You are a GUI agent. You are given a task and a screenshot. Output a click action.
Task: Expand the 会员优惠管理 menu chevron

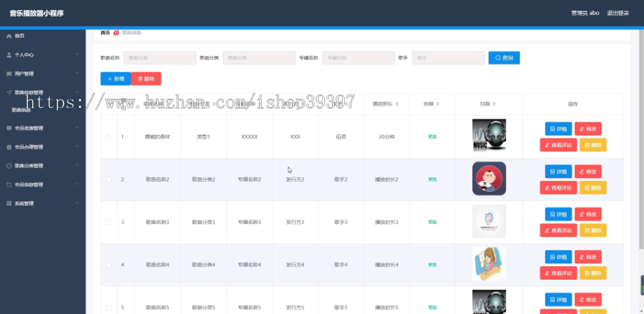pos(77,127)
